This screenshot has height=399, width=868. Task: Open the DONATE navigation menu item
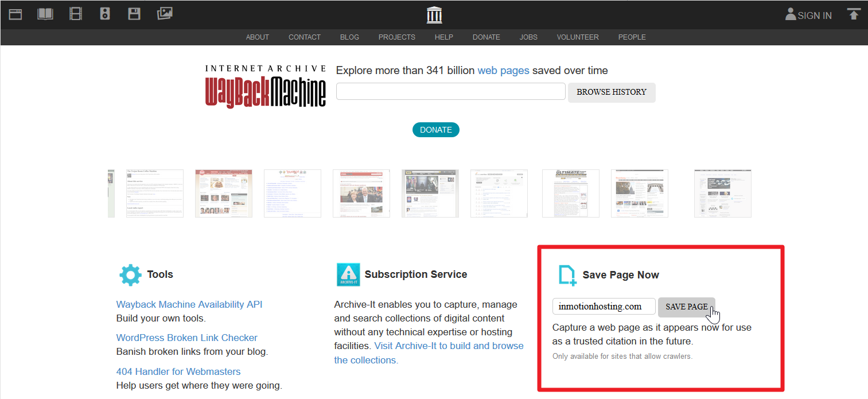(486, 37)
